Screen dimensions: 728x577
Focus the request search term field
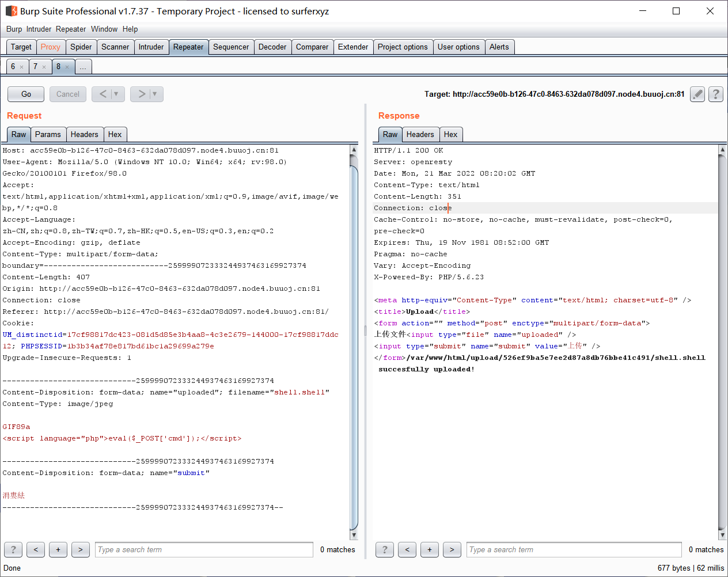(204, 549)
